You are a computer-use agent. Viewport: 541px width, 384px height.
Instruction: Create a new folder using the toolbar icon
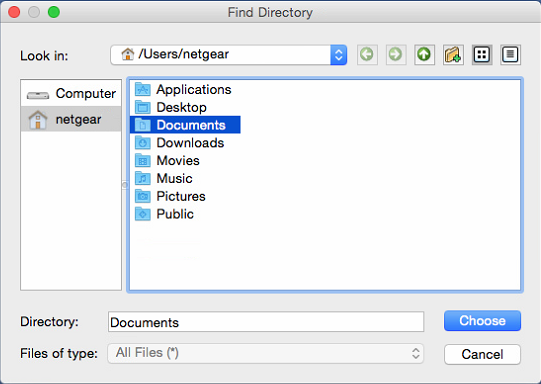(x=453, y=55)
